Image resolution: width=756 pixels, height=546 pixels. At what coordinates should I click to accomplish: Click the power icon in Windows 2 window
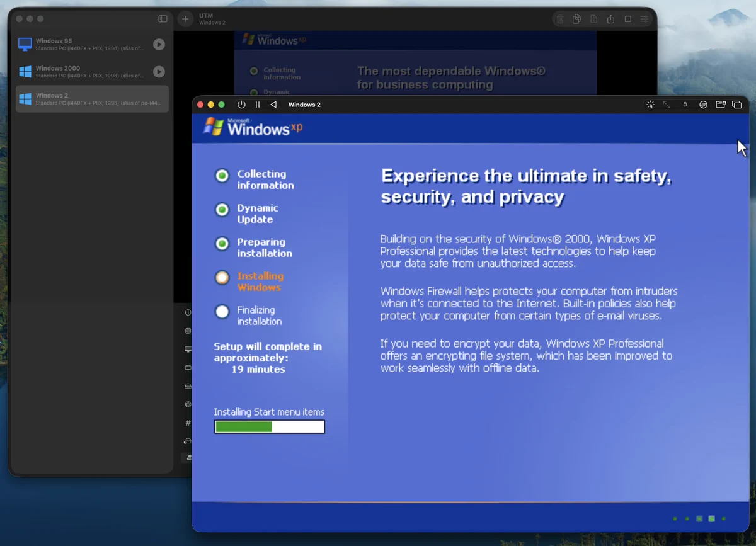(241, 105)
